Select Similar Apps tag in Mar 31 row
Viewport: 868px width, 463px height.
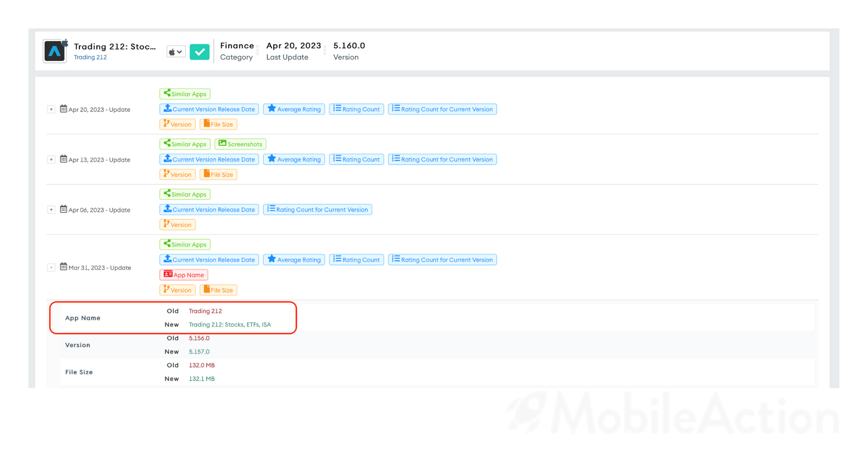click(x=185, y=244)
